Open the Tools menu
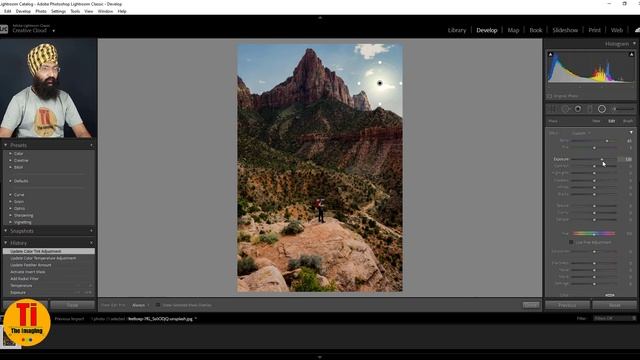Image resolution: width=640 pixels, height=360 pixels. (x=75, y=11)
